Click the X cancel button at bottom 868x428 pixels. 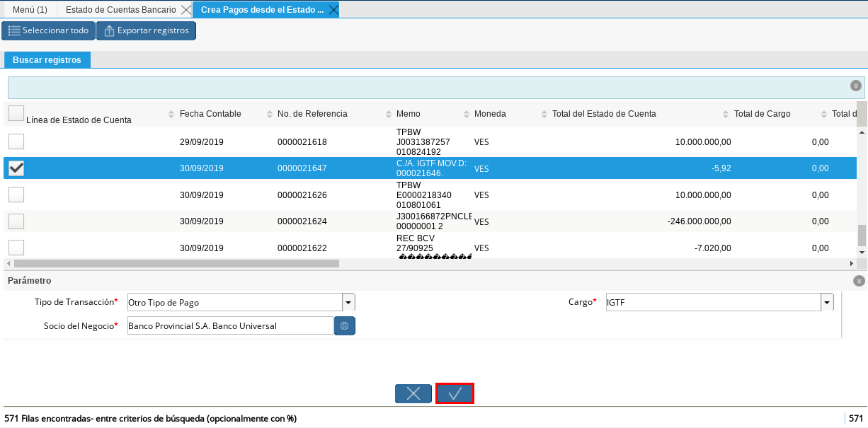point(413,393)
